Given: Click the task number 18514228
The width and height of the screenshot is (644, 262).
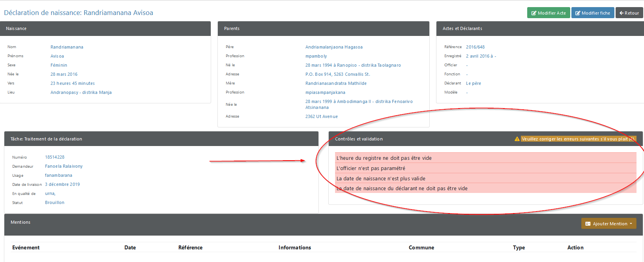Looking at the screenshot, I should (x=54, y=157).
